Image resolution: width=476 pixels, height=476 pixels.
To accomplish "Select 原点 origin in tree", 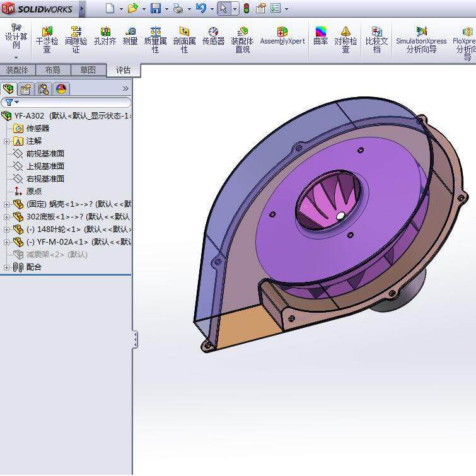I will pyautogui.click(x=27, y=191).
